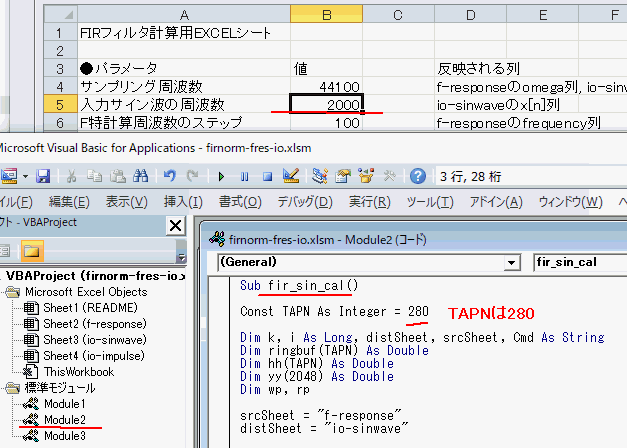
Task: Select cell B5 containing 2000
Action: (326, 104)
